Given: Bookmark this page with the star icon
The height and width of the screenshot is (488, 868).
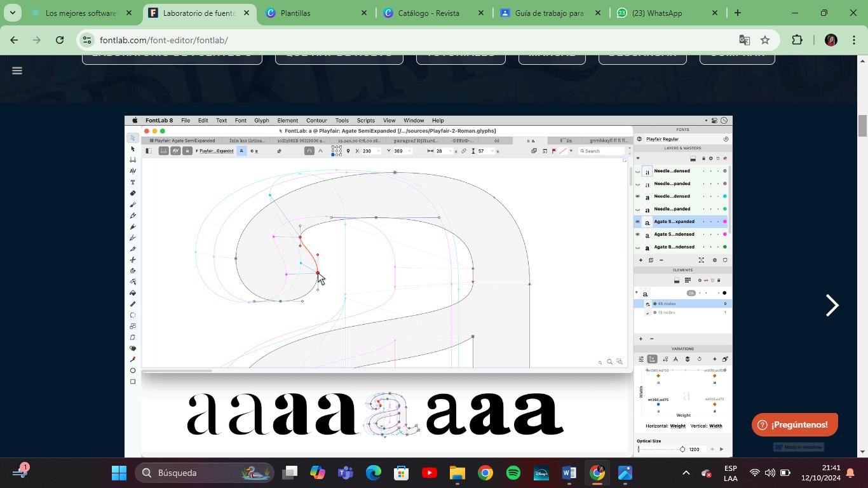Looking at the screenshot, I should tap(765, 40).
